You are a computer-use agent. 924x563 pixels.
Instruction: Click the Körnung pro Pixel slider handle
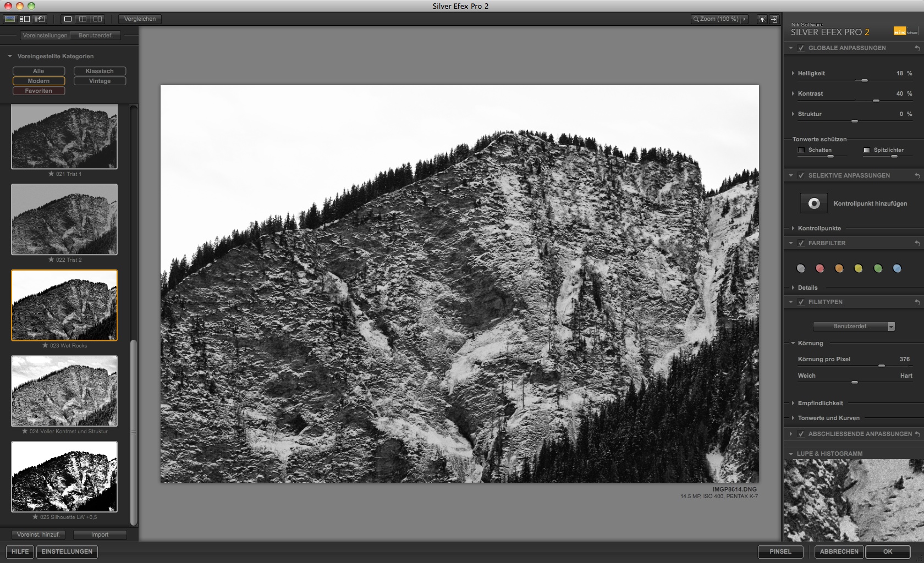882,366
